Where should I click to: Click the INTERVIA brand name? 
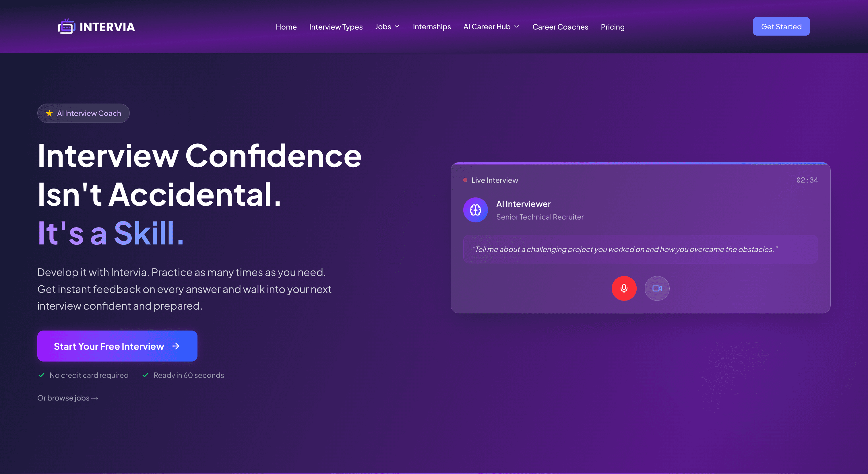click(107, 27)
